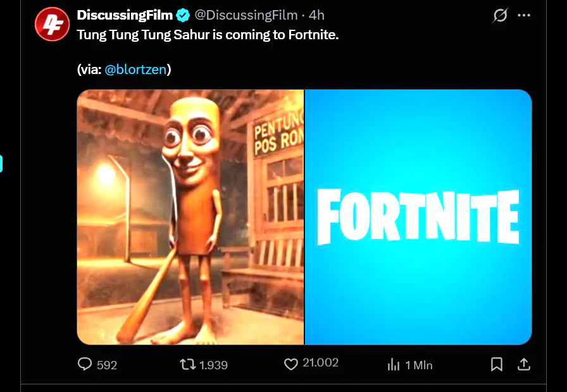
Task: Click the share upload icon
Action: [x=523, y=364]
